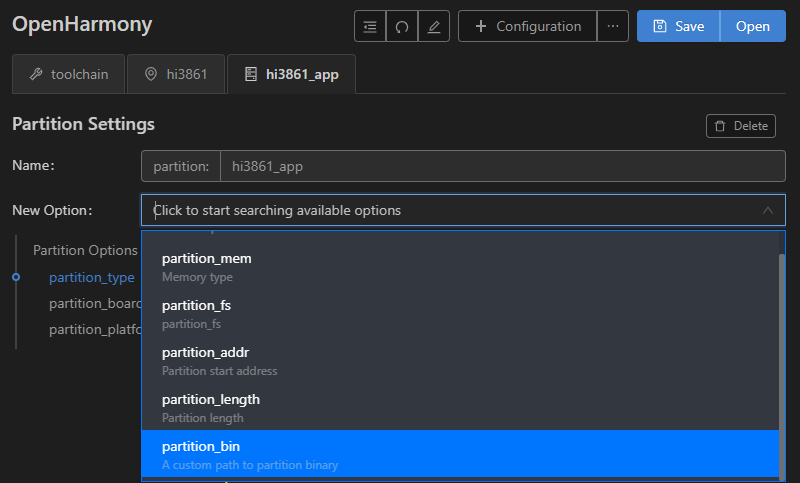
Task: Add a new Configuration
Action: pyautogui.click(x=528, y=26)
